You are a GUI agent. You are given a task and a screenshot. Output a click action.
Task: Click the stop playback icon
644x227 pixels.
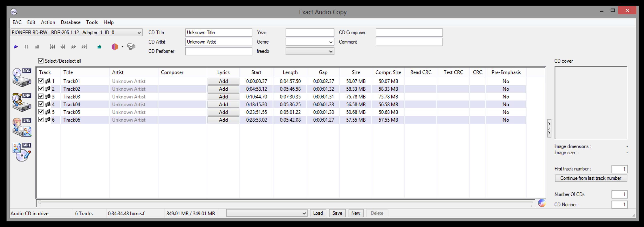(37, 46)
